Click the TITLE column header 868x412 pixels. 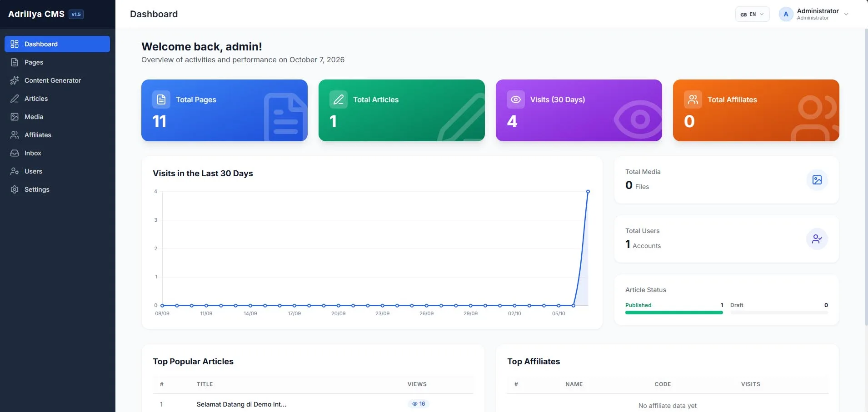tap(205, 384)
